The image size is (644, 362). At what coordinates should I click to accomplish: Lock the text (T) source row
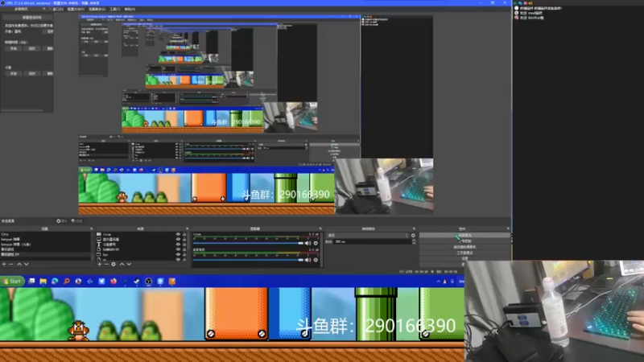[184, 245]
